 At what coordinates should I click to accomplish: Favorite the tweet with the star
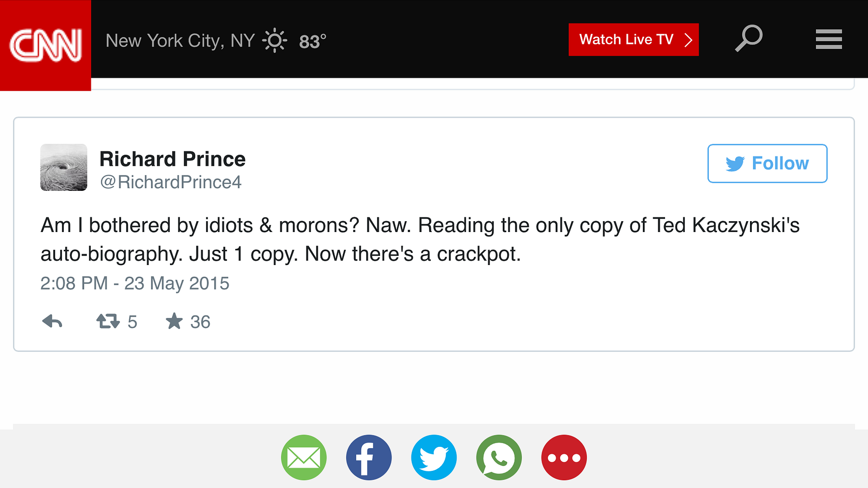pyautogui.click(x=174, y=322)
